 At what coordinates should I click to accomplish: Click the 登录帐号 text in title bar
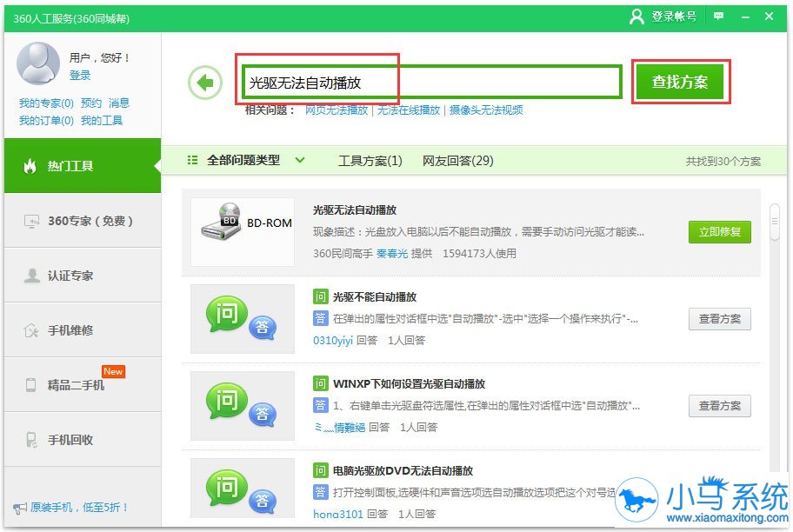(674, 17)
